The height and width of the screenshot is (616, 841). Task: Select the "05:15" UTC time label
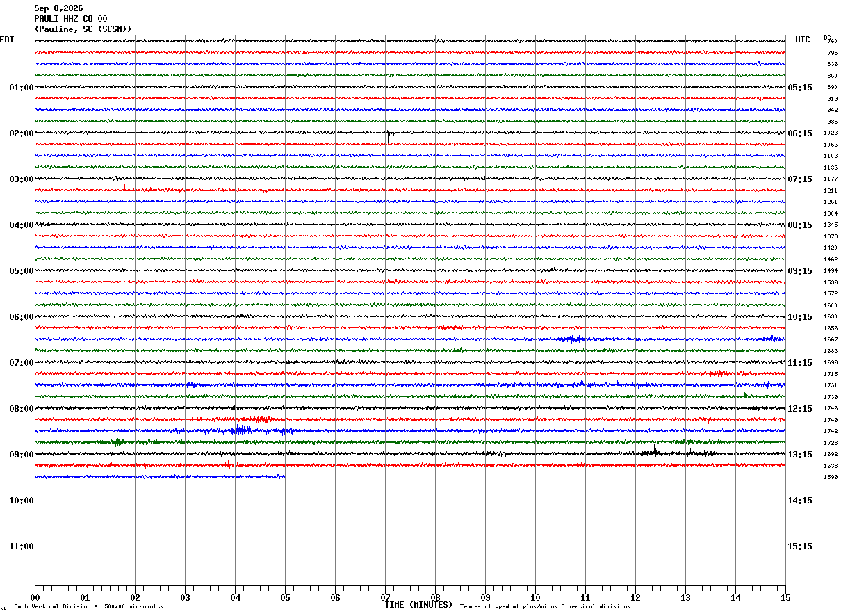[x=799, y=88]
